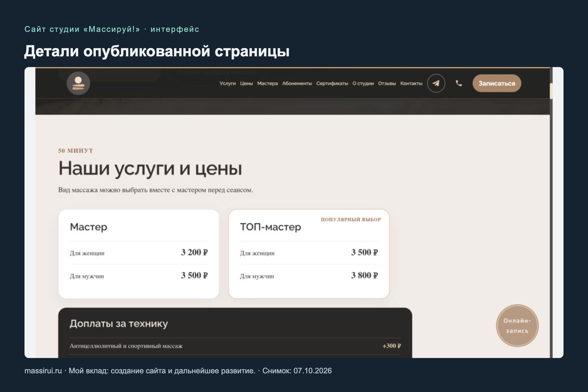Open the Услуги menu item
The height and width of the screenshot is (392, 588).
(x=228, y=83)
